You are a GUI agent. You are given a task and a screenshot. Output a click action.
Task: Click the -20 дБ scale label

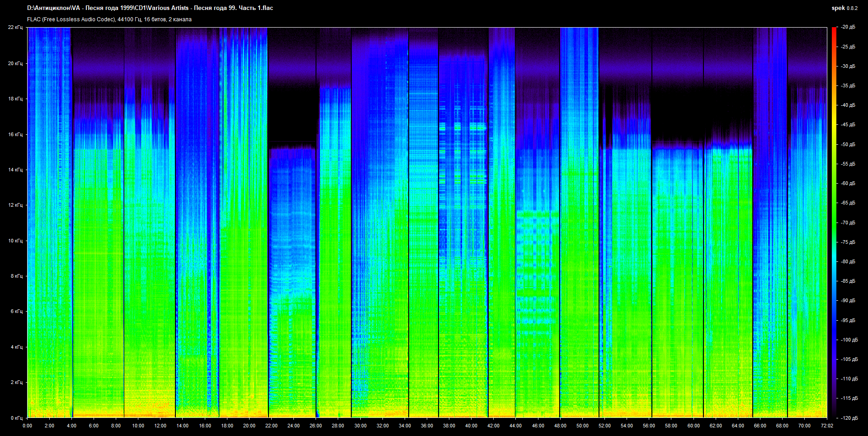click(x=848, y=27)
